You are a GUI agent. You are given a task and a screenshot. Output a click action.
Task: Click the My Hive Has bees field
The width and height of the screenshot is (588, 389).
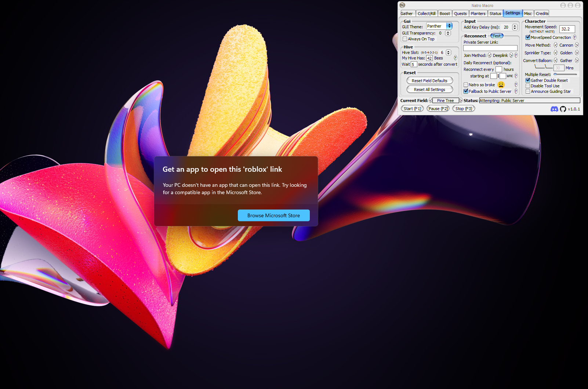pos(429,58)
